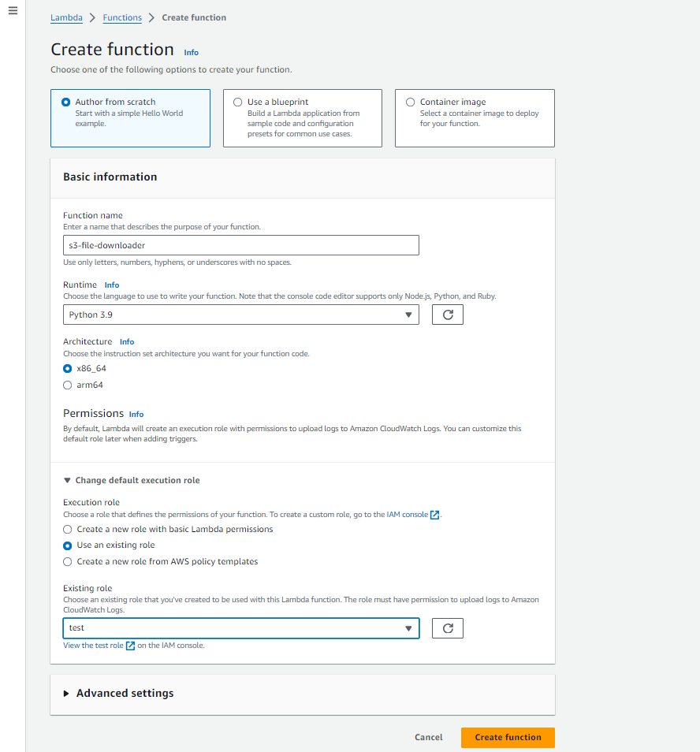
Task: Open the hamburger navigation menu
Action: 13,10
